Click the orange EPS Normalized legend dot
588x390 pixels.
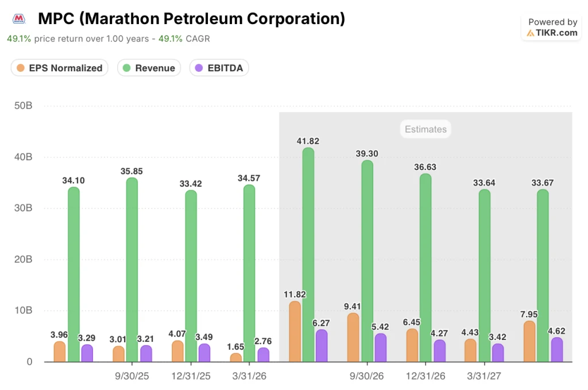coord(21,68)
